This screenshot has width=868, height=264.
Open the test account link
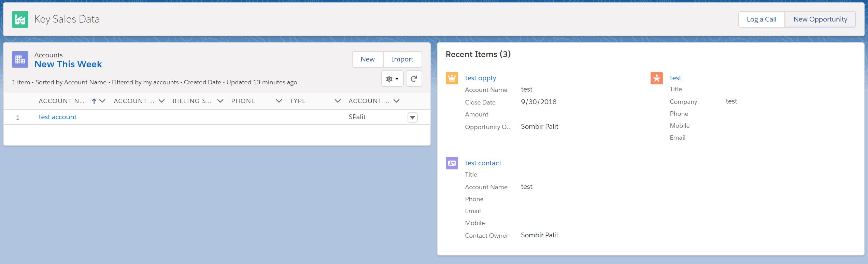point(57,117)
